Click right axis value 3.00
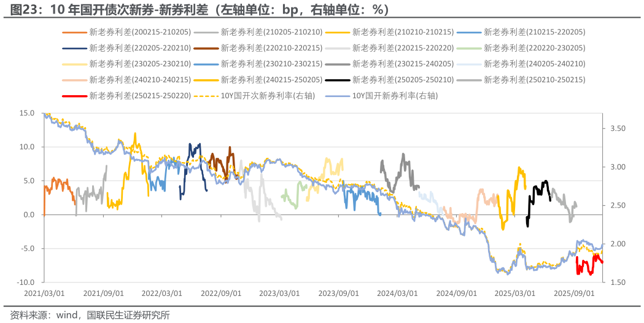Viewport: 644px width, 323px height. (618, 167)
